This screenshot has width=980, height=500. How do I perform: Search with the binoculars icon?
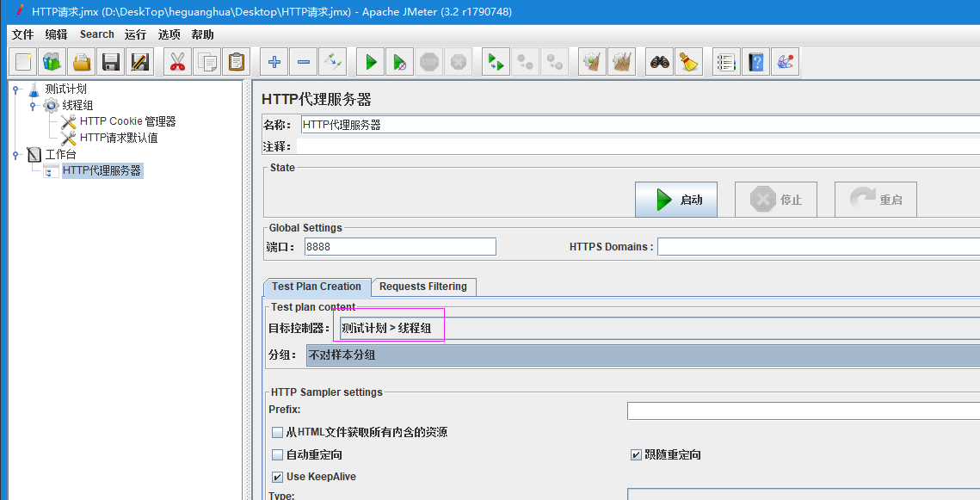[x=660, y=62]
